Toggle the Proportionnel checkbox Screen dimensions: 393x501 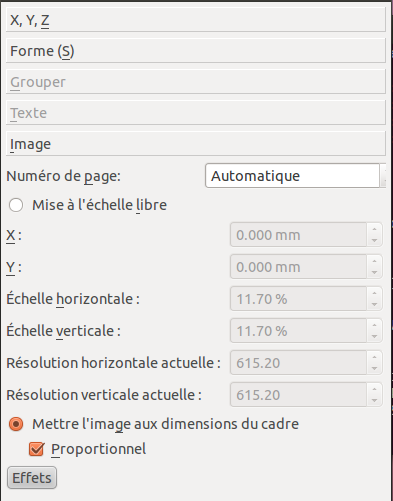pos(36,449)
